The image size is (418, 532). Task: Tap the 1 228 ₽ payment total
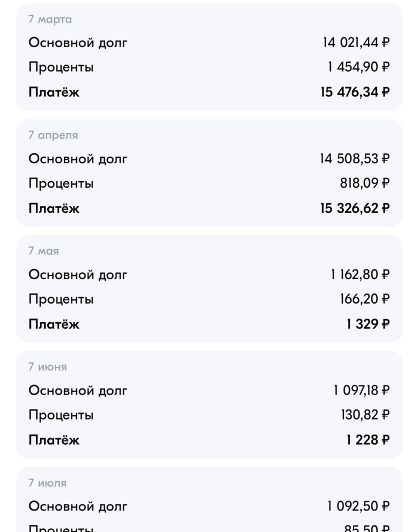[x=368, y=440]
